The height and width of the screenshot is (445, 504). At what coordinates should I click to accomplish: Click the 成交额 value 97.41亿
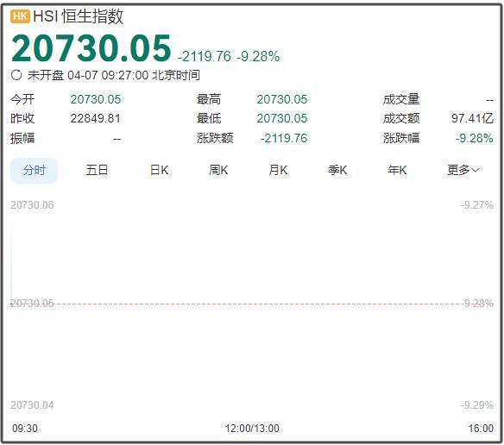[472, 118]
